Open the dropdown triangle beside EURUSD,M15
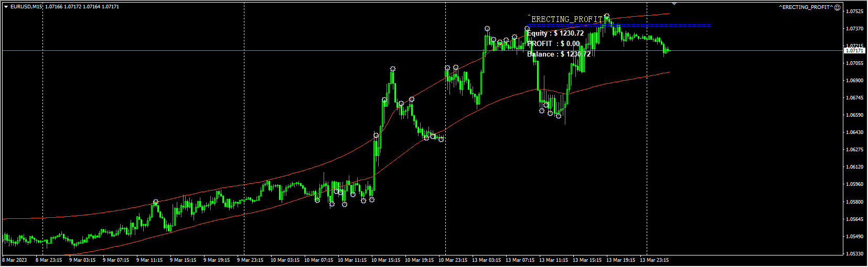 coord(6,7)
